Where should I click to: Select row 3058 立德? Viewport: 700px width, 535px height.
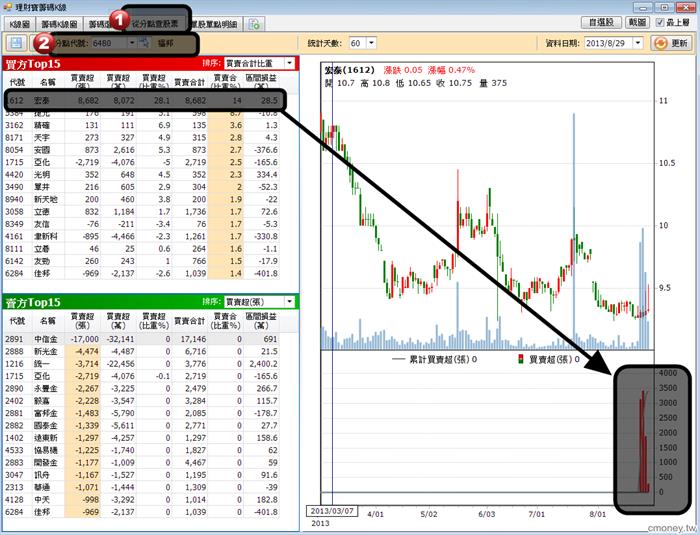pyautogui.click(x=142, y=212)
